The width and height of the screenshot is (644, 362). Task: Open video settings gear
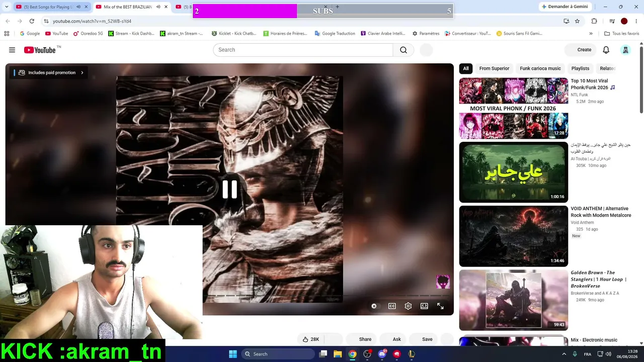[408, 306]
